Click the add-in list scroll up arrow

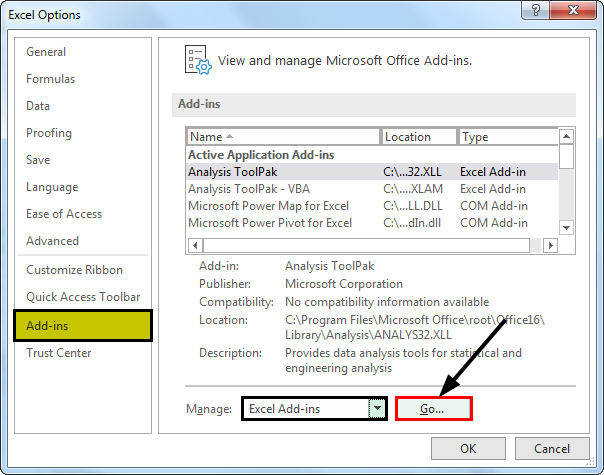coord(566,136)
